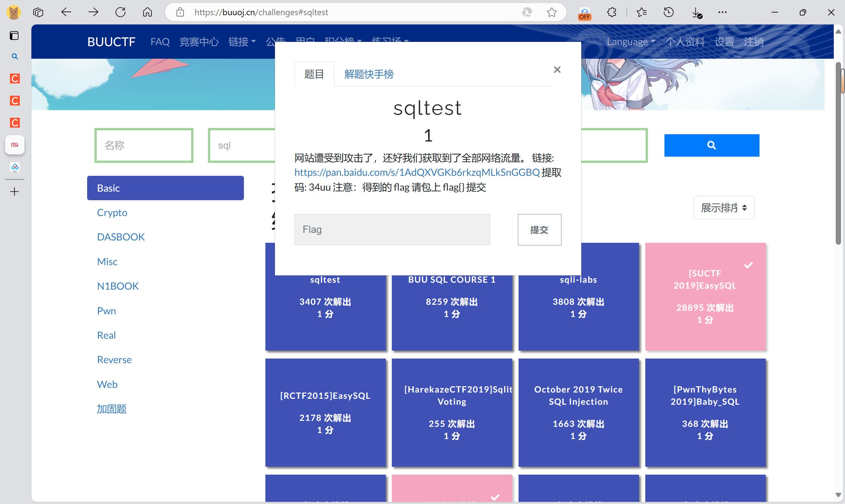This screenshot has width=845, height=504.
Task: Click the blue search magnifier button
Action: 711,145
